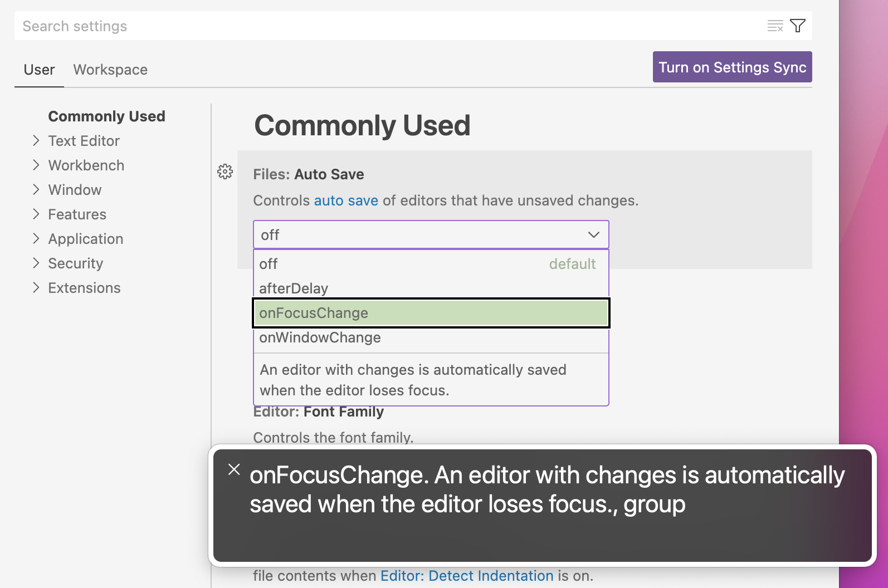Click the filter settings icon
Viewport: 888px width, 588px height.
pyautogui.click(x=798, y=26)
